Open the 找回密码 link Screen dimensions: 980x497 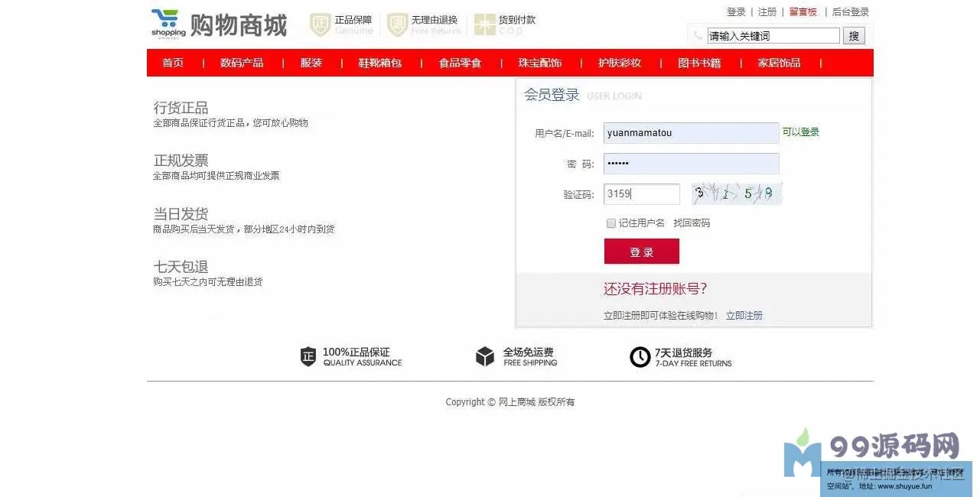692,223
